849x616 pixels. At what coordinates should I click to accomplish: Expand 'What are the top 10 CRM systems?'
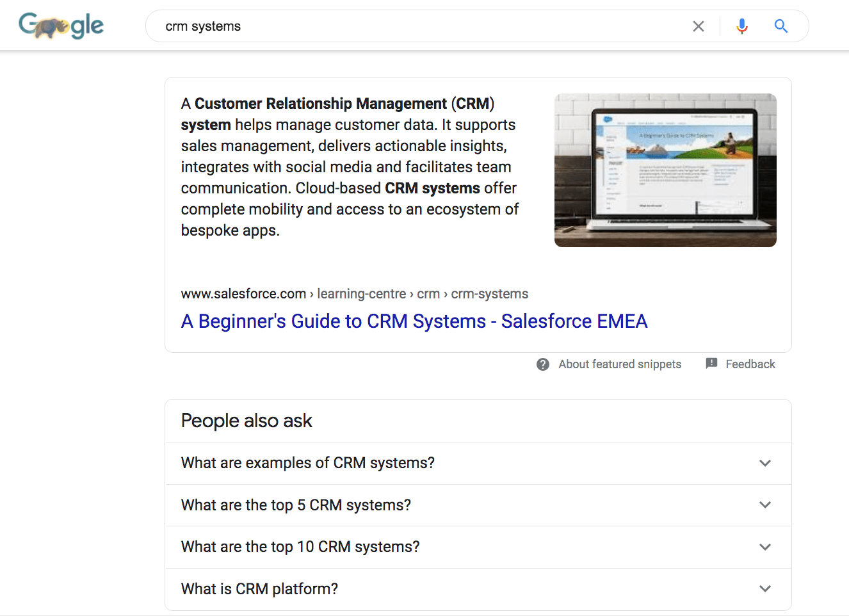pos(478,547)
